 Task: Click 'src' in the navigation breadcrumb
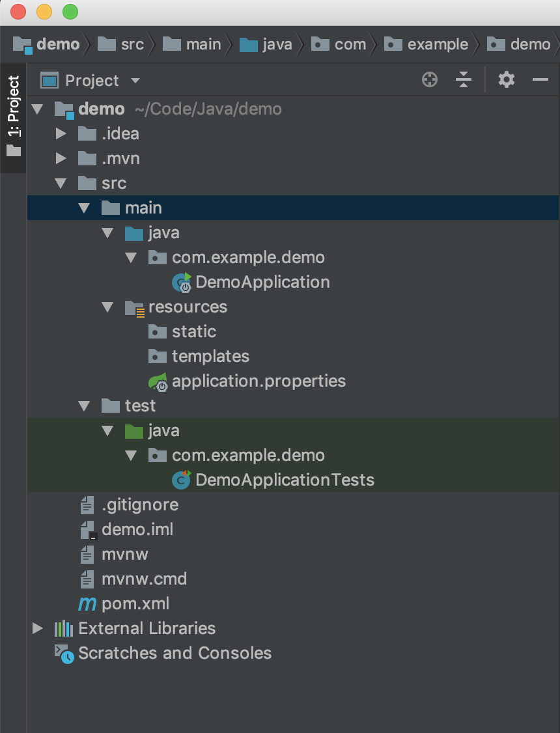132,44
